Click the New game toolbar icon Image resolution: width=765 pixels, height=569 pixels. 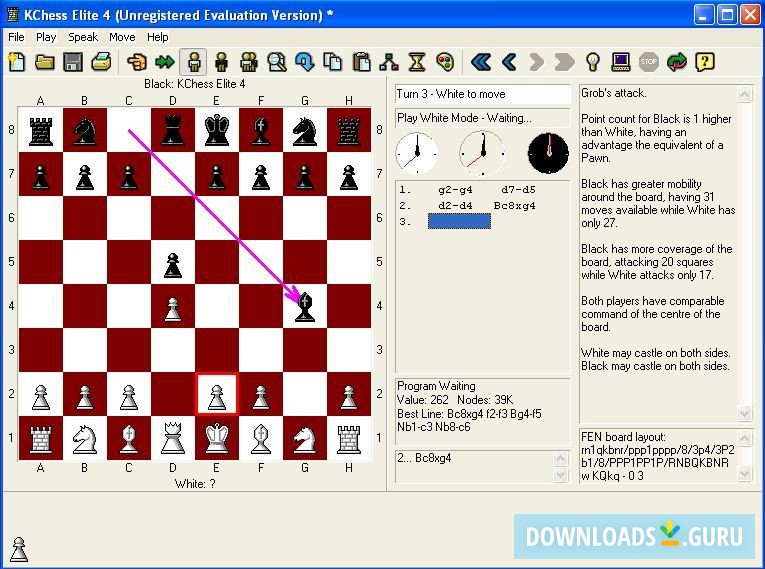(x=17, y=62)
